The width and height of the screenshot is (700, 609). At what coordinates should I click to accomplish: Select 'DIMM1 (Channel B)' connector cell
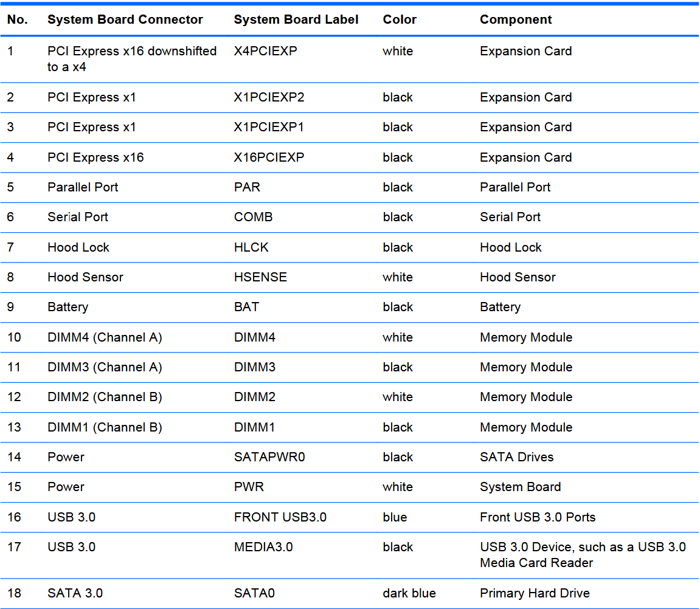pyautogui.click(x=105, y=428)
